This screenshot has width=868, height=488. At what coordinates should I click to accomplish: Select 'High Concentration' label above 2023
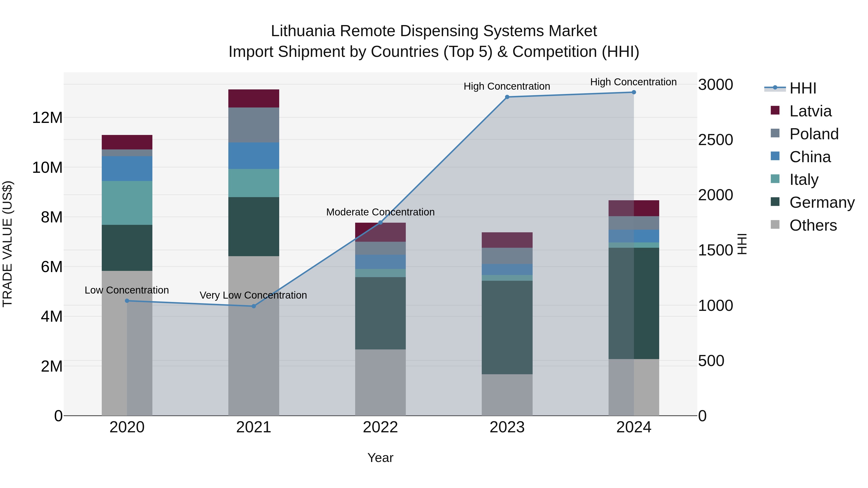click(507, 86)
